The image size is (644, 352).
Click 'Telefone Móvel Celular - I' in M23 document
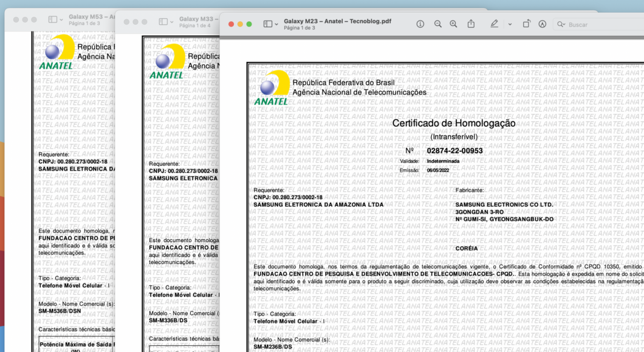pos(289,321)
